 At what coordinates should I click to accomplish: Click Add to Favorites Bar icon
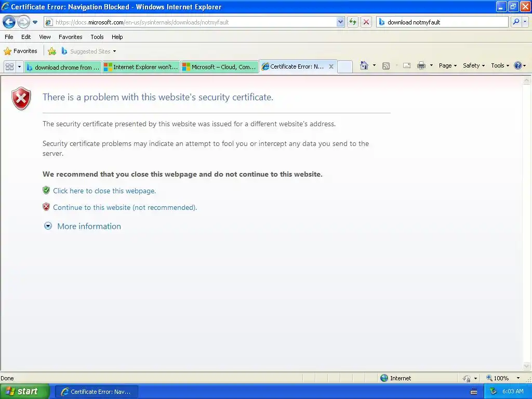pos(52,51)
